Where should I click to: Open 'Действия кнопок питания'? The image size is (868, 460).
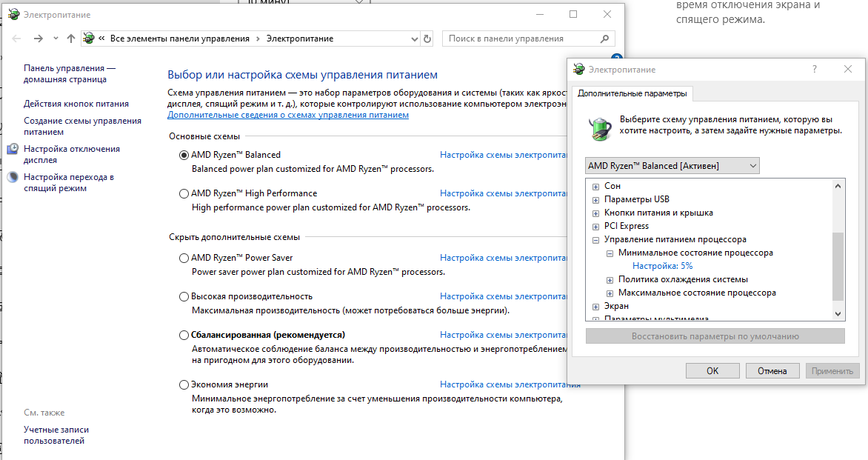pyautogui.click(x=76, y=104)
